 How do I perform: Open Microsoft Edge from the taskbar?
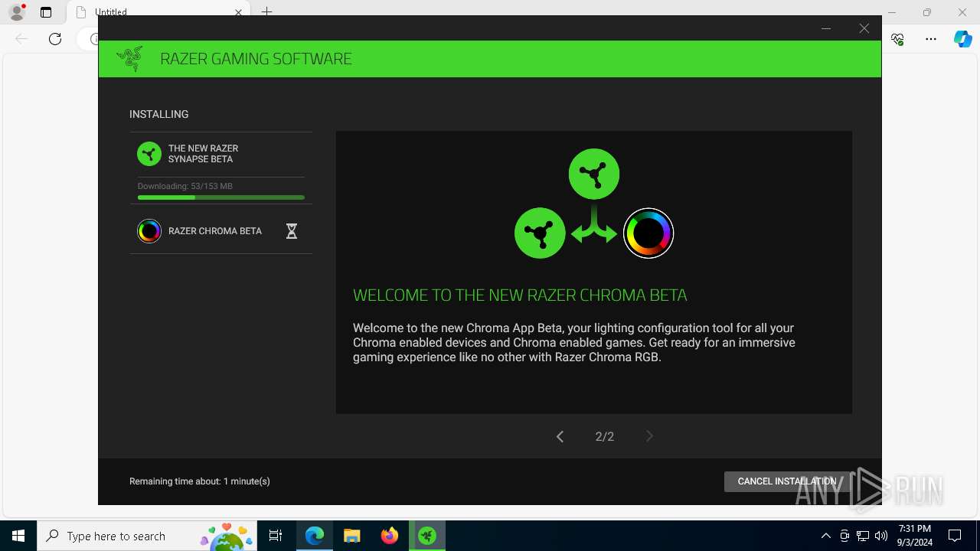pyautogui.click(x=315, y=536)
